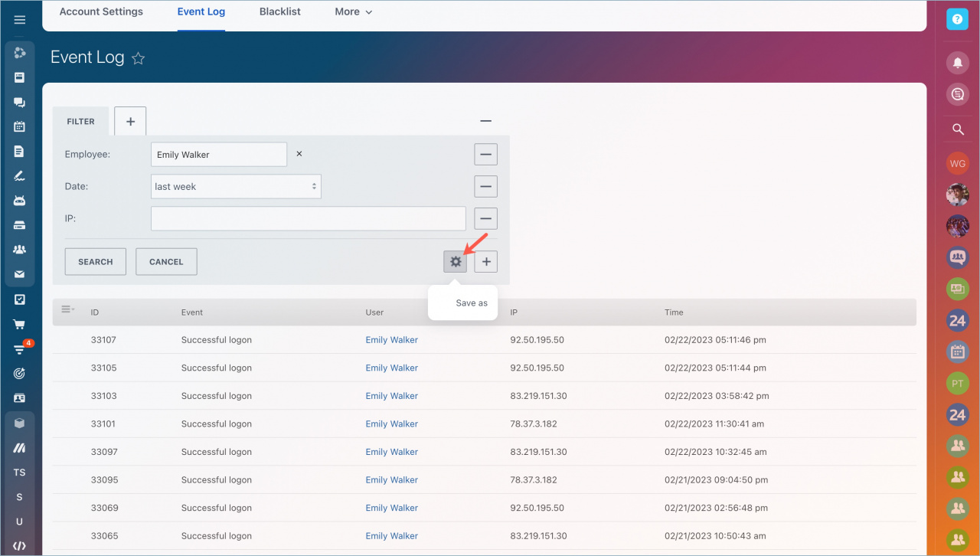The image size is (980, 556).
Task: Open the calendar icon in left sidebar
Action: pos(20,126)
